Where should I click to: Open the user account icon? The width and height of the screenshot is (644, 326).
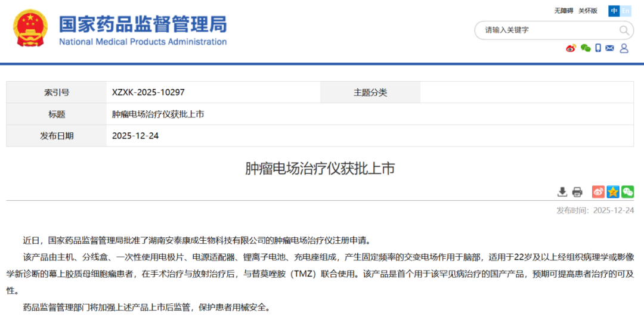(624, 48)
